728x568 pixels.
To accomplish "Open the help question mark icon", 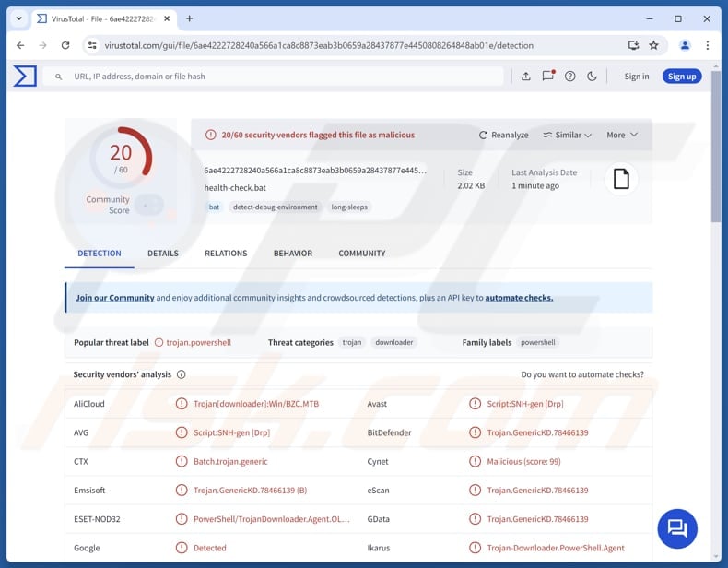I will pyautogui.click(x=569, y=77).
